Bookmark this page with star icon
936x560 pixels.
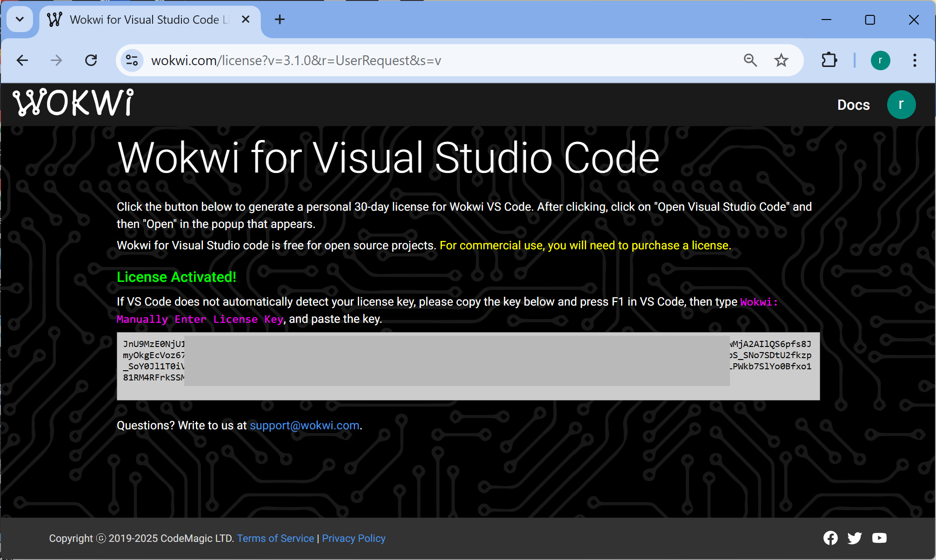[x=781, y=60]
